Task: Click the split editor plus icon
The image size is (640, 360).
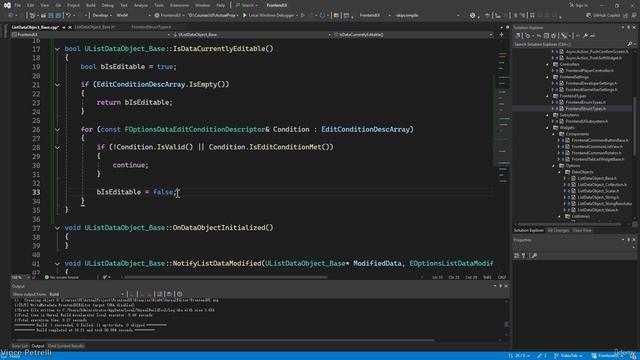Action: (x=502, y=35)
